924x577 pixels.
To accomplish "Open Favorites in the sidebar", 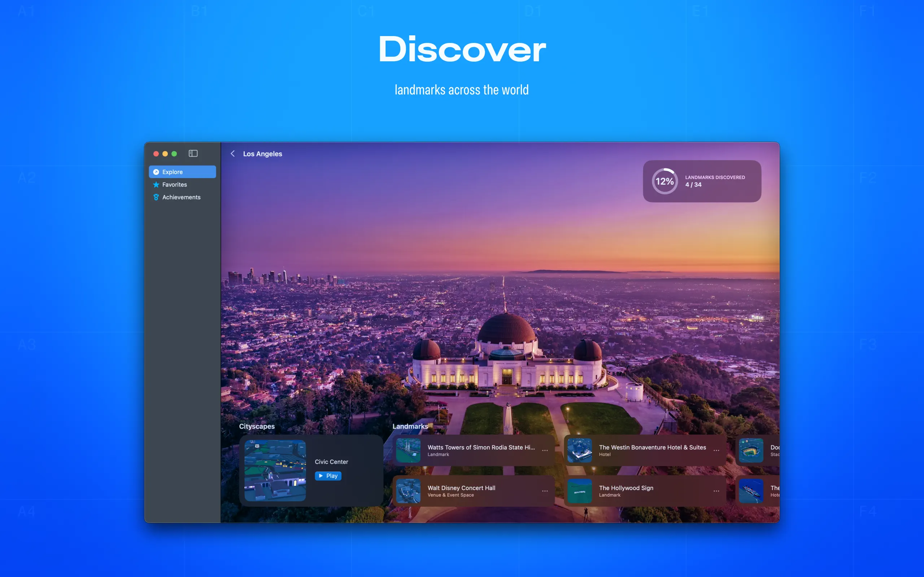I will 174,184.
